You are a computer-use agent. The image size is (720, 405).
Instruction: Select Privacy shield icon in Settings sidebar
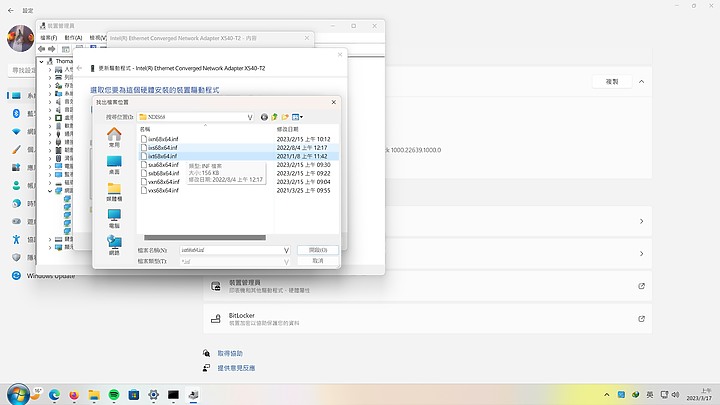click(16, 257)
